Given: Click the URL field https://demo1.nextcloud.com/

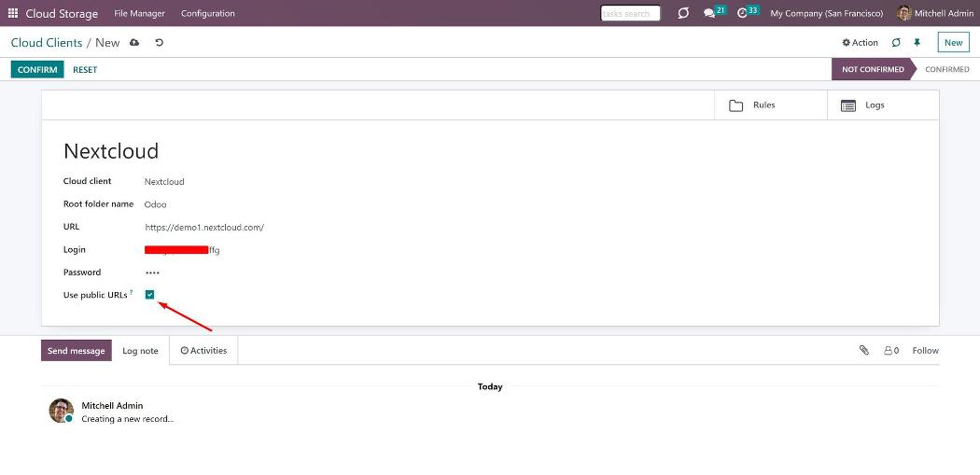Looking at the screenshot, I should pyautogui.click(x=204, y=228).
